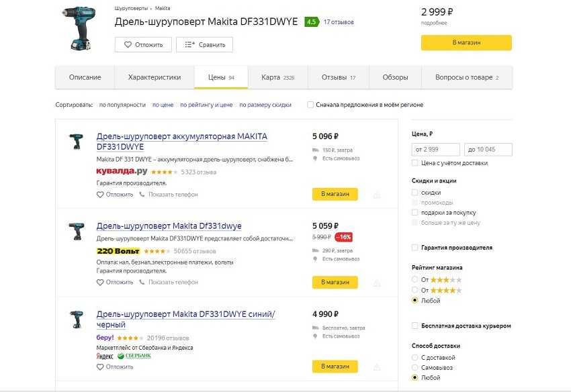Enable 'Сначала предложения в моём регионе' checkbox
Viewport: 571px width, 392px height.
310,105
